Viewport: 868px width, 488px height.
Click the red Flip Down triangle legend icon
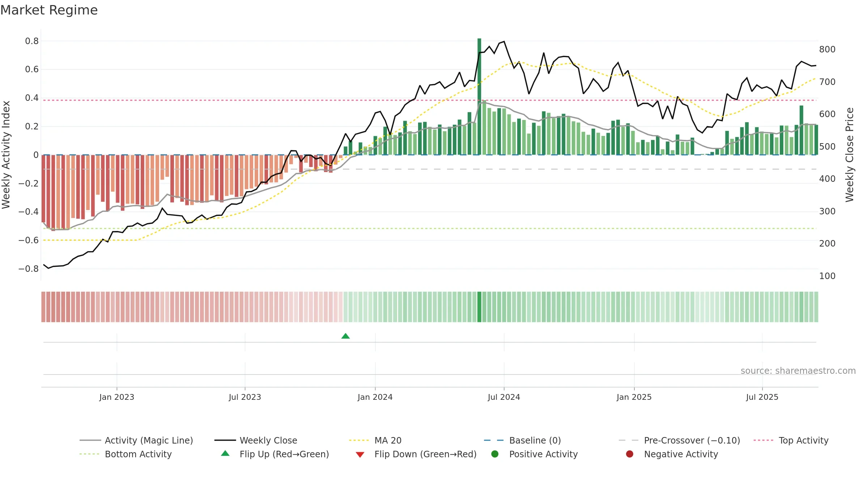click(360, 454)
